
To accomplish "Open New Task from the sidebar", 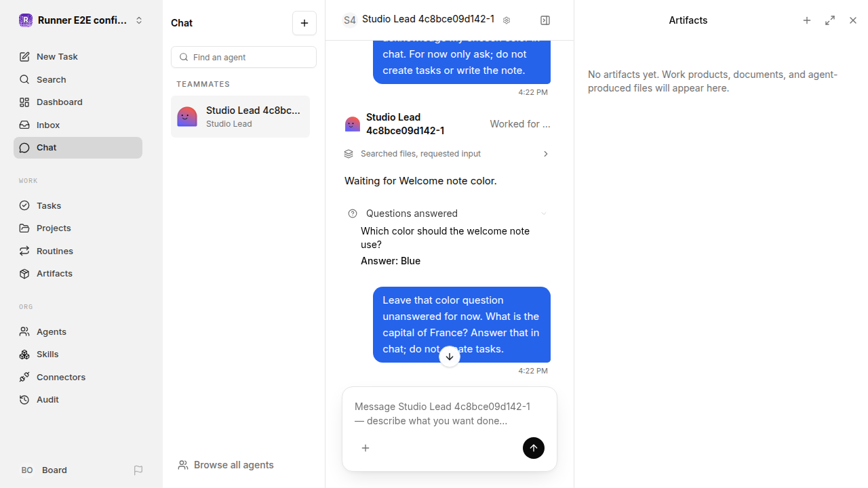I will [x=78, y=57].
